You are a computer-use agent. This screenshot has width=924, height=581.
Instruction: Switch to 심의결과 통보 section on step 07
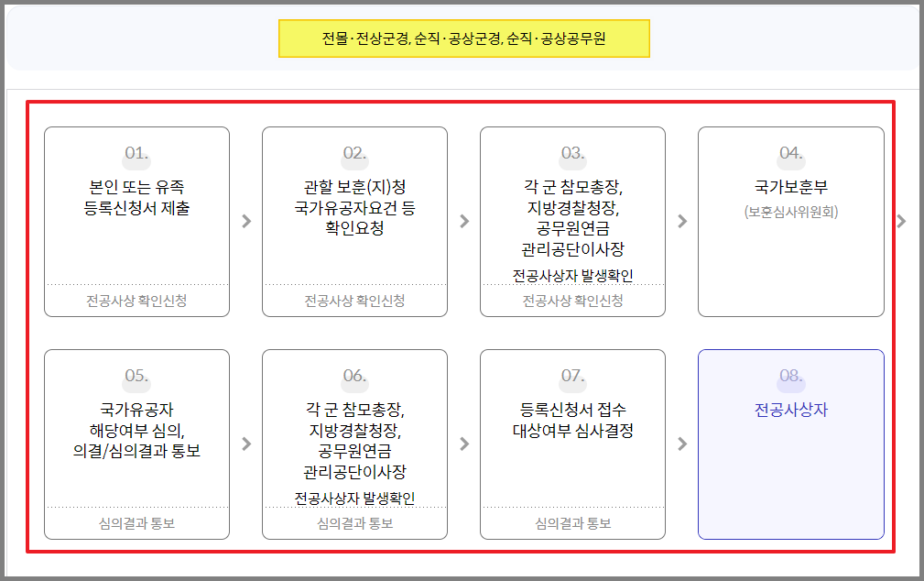coord(572,523)
